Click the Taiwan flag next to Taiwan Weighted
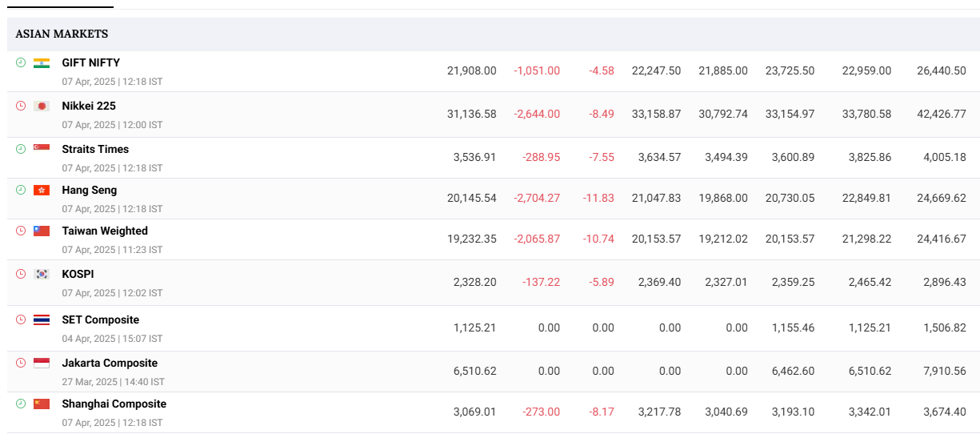 [42, 231]
